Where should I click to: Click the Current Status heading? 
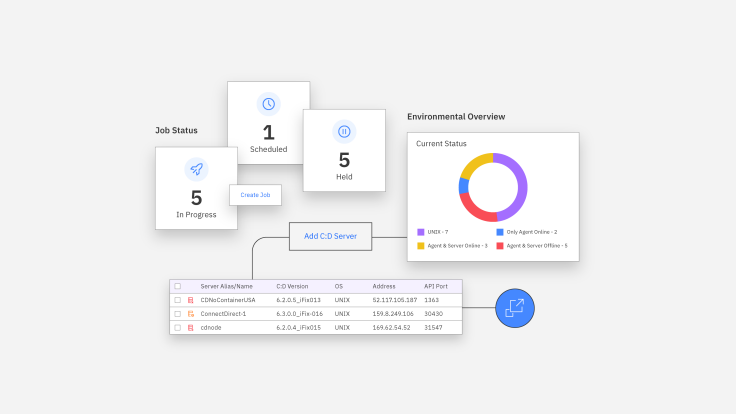(441, 144)
